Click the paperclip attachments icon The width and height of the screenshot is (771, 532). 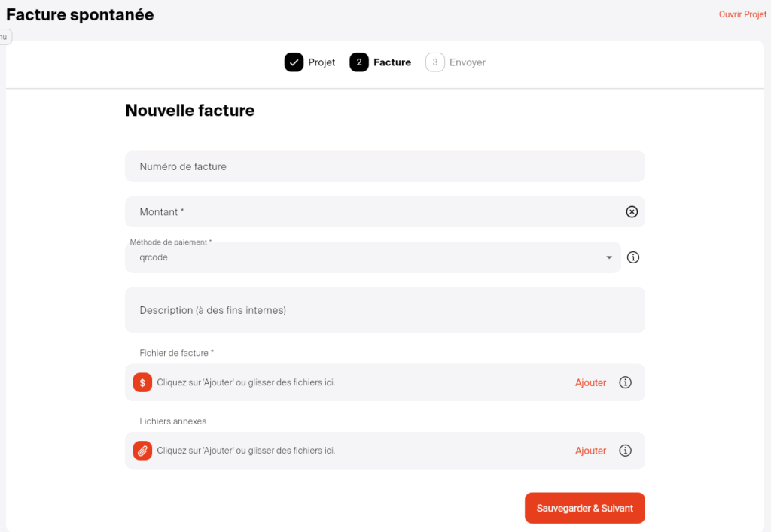click(142, 451)
